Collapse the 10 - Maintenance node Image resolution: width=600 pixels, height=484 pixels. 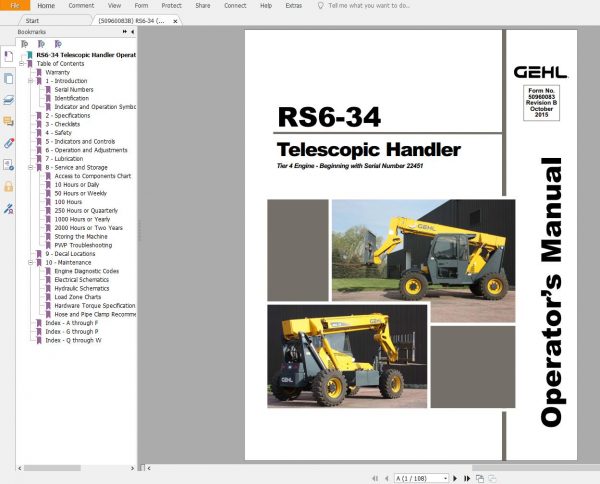point(31,262)
